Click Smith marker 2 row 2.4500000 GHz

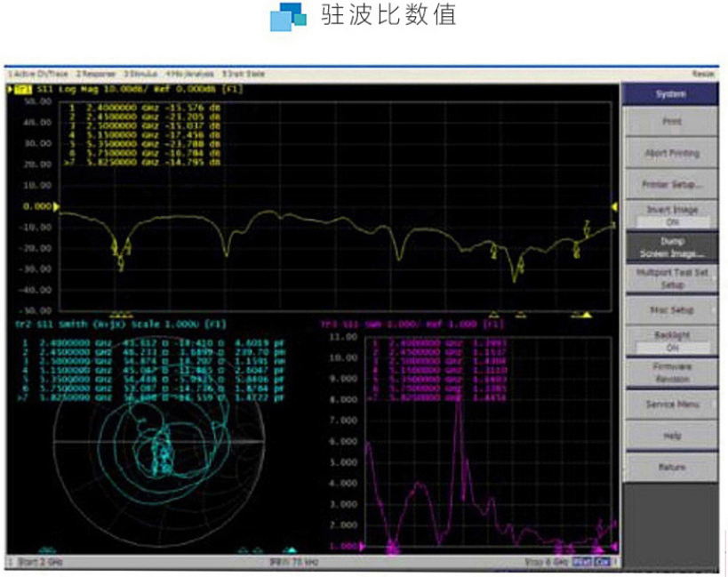pos(154,352)
